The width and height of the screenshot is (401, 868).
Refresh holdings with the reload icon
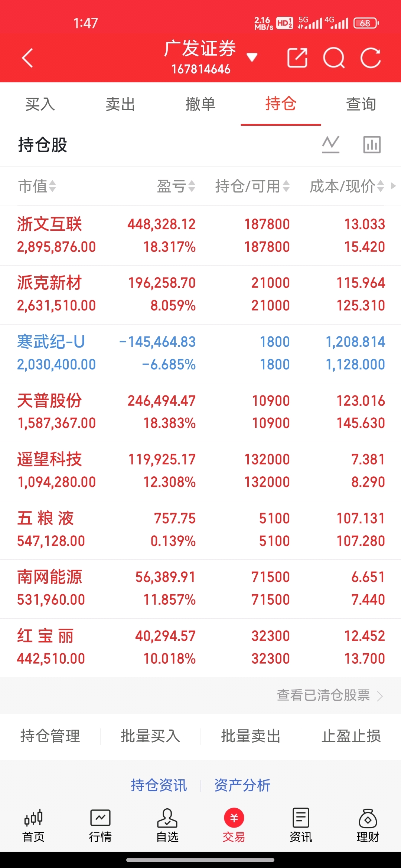[371, 58]
